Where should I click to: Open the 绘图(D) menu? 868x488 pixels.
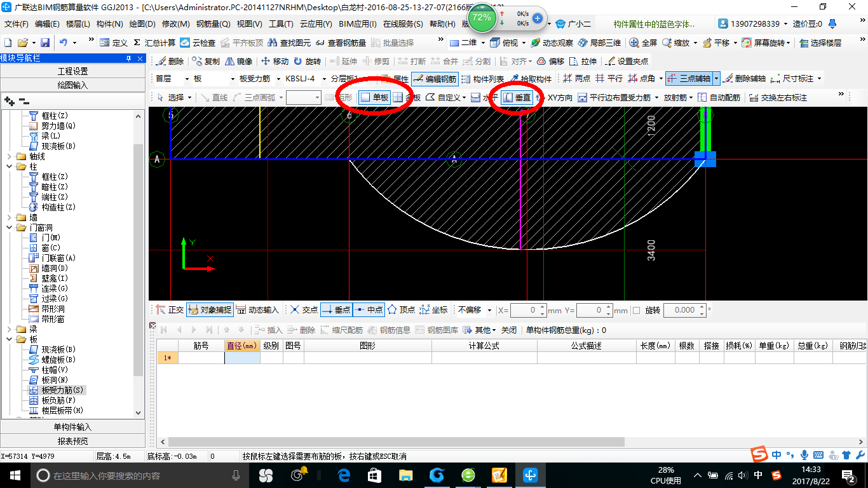click(142, 24)
